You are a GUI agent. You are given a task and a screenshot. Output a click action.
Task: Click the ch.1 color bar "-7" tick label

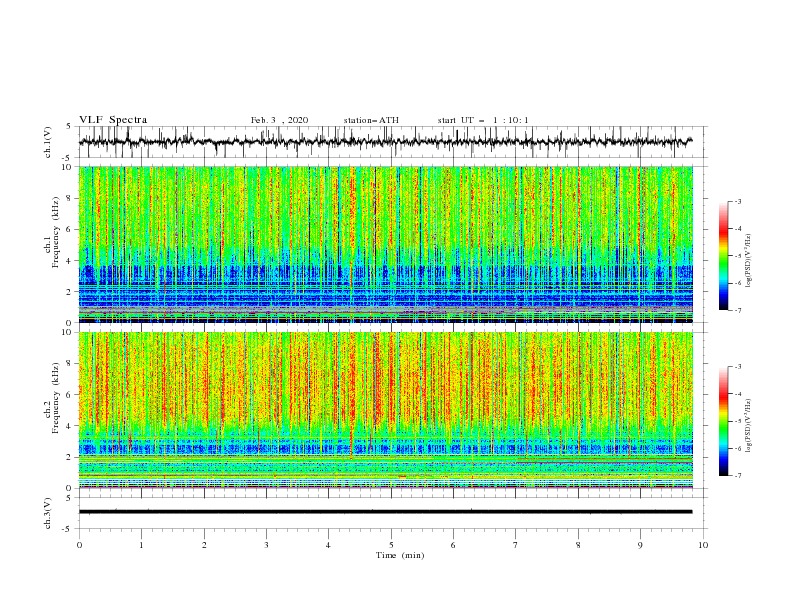(737, 311)
